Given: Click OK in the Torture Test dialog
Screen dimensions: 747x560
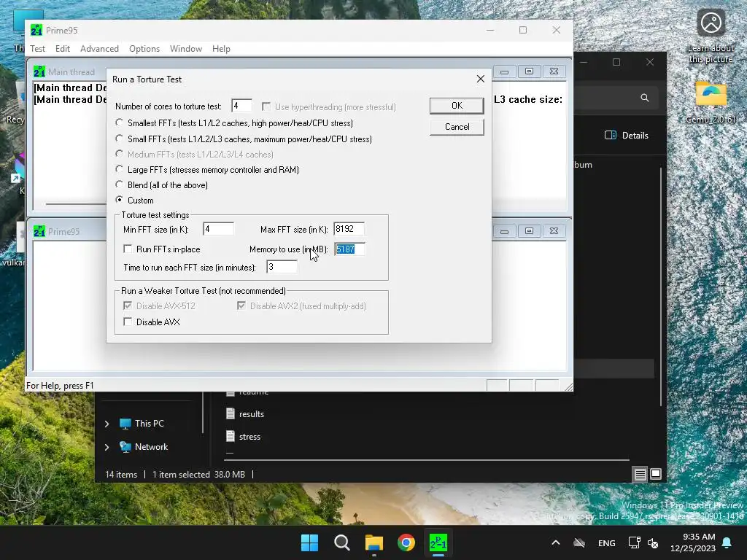Looking at the screenshot, I should point(457,106).
